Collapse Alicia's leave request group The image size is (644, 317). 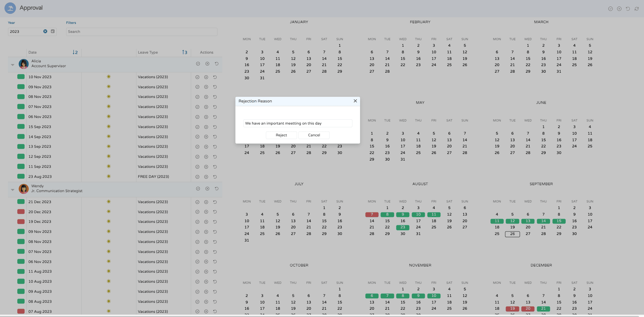click(x=13, y=65)
